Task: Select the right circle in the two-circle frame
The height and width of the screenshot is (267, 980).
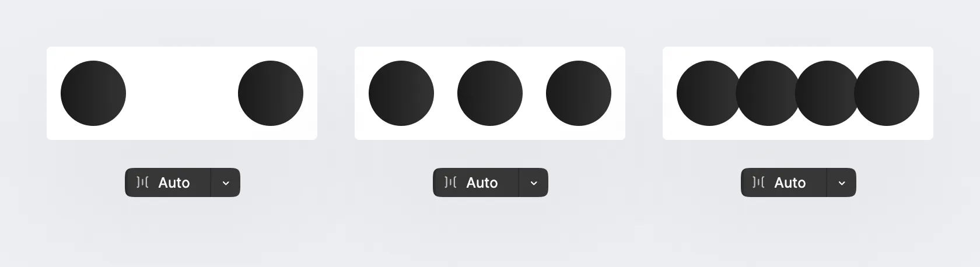Action: point(271,93)
